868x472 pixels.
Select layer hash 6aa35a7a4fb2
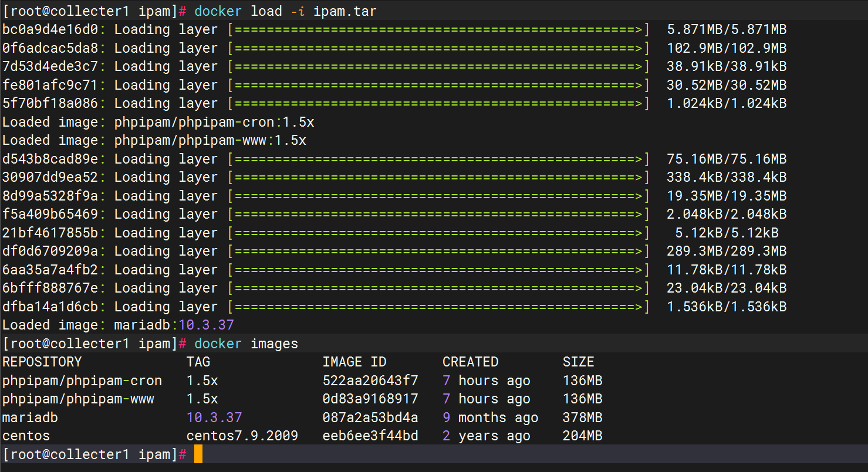(x=50, y=270)
